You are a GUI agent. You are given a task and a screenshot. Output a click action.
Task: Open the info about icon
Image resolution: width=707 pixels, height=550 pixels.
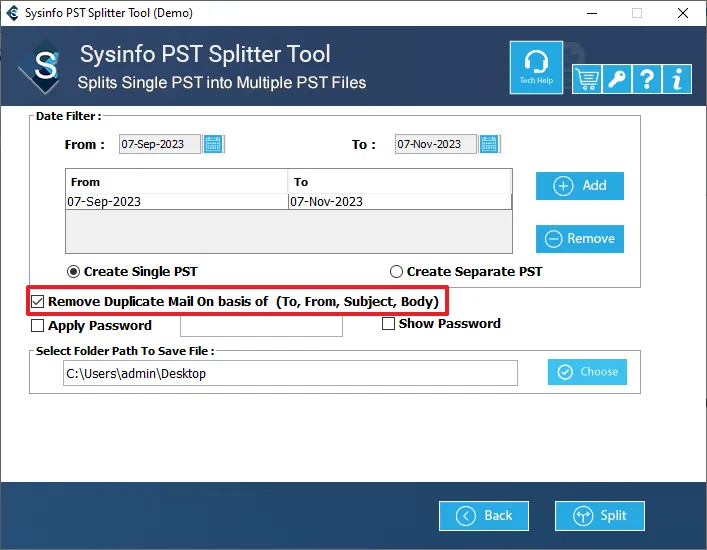677,79
